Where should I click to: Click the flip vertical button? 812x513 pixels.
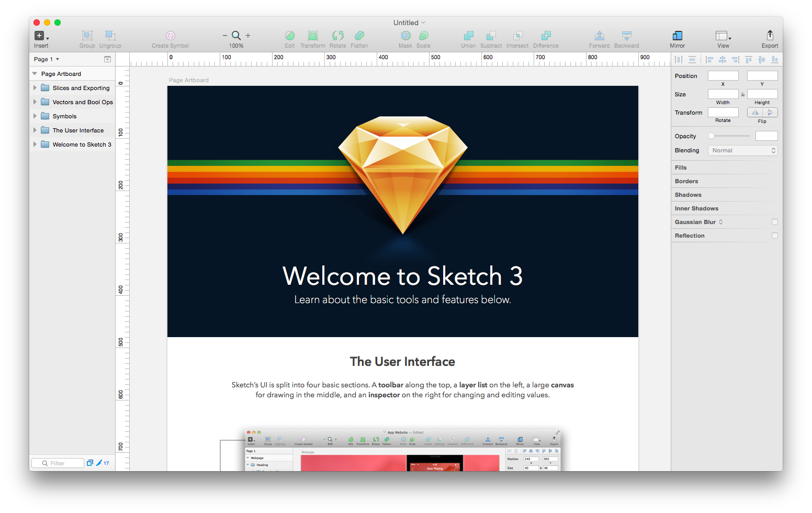770,113
